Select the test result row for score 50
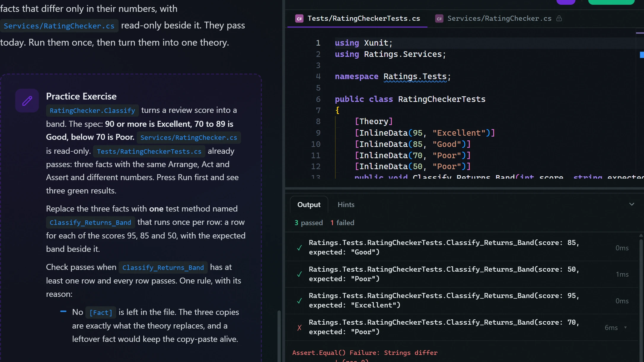Screen dimensions: 644x362 click(x=461, y=274)
